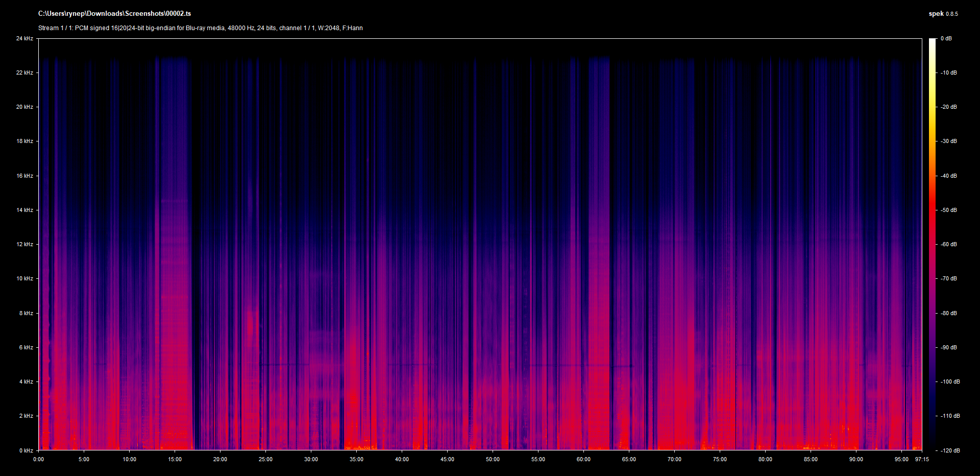Select the -120 dB scale label
980x476 pixels.
(950, 450)
